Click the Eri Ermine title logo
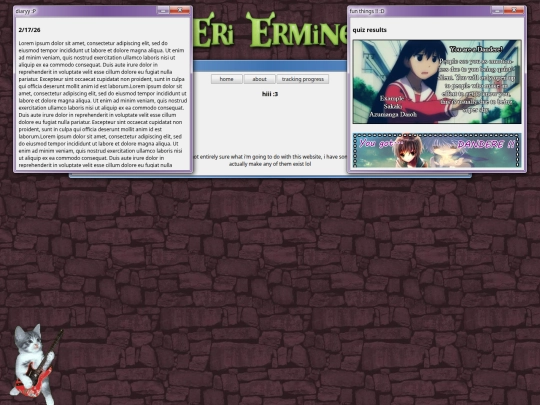Viewport: 540px width, 405px height. click(270, 31)
